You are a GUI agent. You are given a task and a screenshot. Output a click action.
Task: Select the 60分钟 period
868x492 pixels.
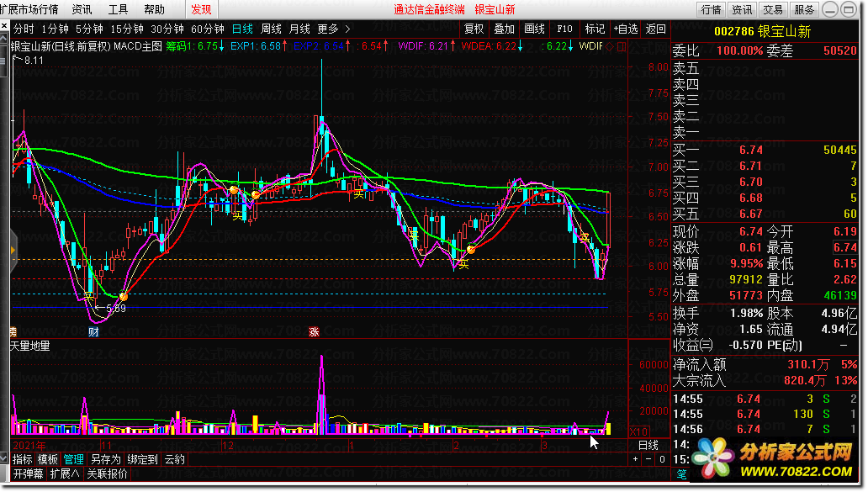pyautogui.click(x=208, y=29)
